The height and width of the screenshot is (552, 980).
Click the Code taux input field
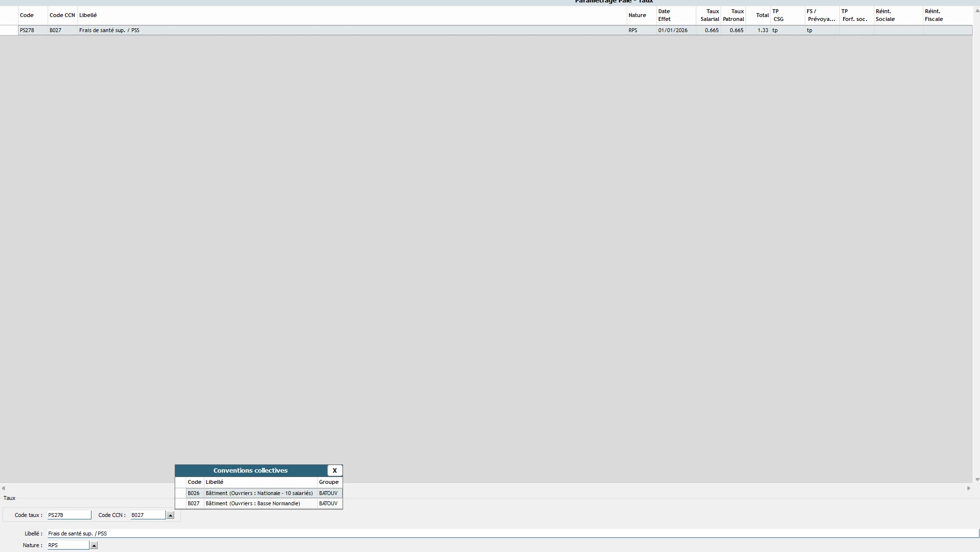(x=69, y=515)
